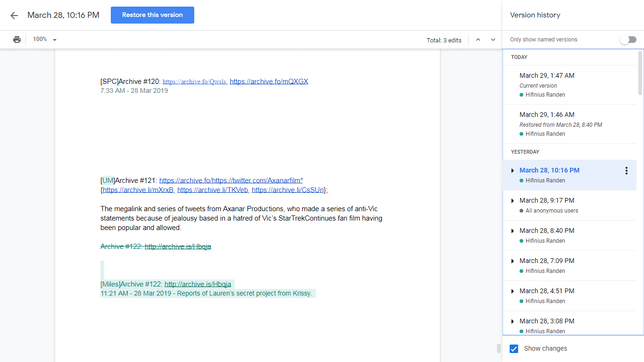The width and height of the screenshot is (644, 362).
Task: Click the 'YESTERDAY' section header
Action: (x=525, y=152)
